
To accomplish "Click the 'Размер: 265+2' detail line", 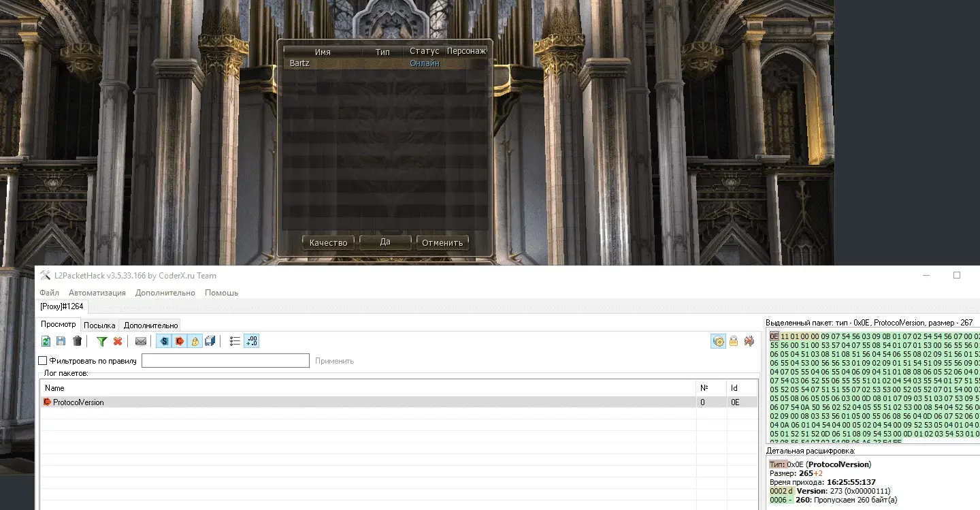I will click(x=796, y=473).
